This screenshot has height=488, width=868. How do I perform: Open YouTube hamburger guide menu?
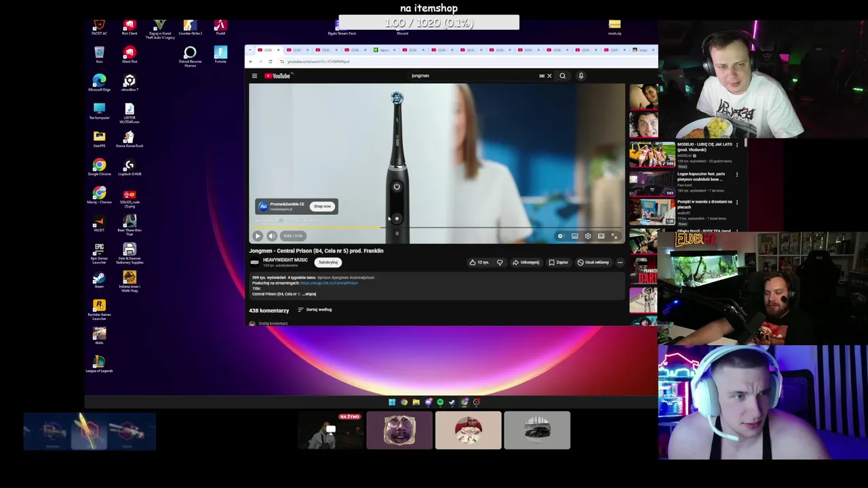coord(254,76)
